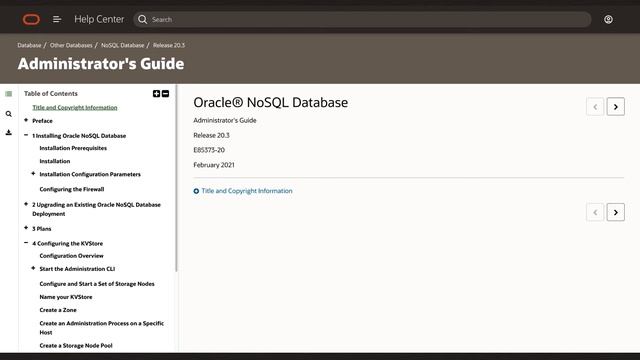Go to previous page using top arrow
640x360 pixels.
(x=595, y=107)
